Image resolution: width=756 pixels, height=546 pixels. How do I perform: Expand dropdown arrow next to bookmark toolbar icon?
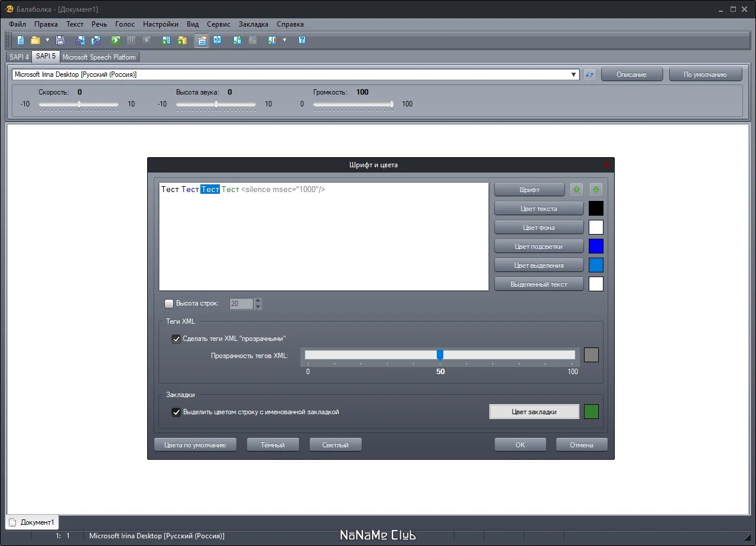point(284,40)
